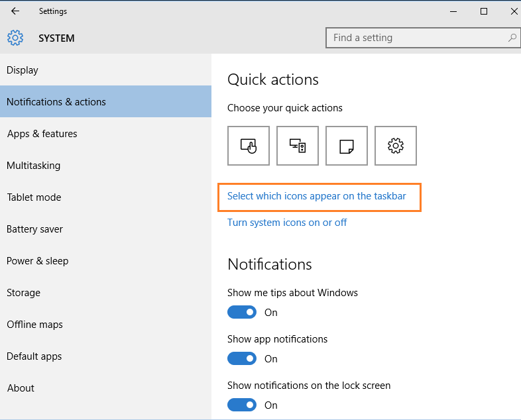Image resolution: width=521 pixels, height=420 pixels.
Task: Toggle Show notifications on the lock screen
Action: click(242, 405)
